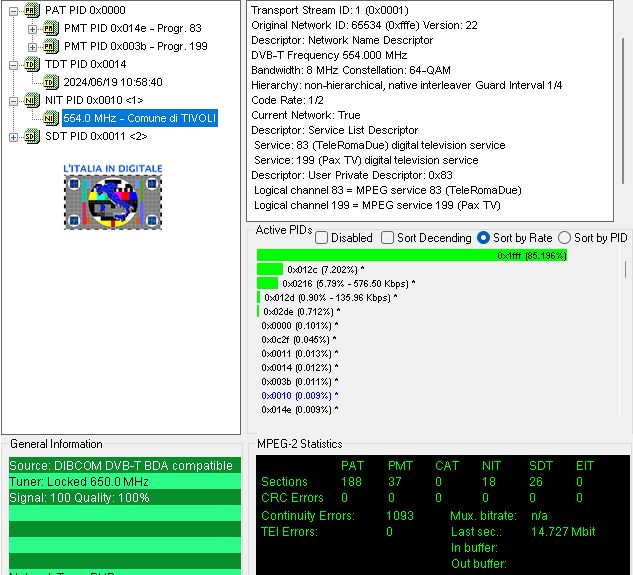Expand the SDT PID 0x0011 node
Viewport: 633px width, 575px height.
(13, 136)
